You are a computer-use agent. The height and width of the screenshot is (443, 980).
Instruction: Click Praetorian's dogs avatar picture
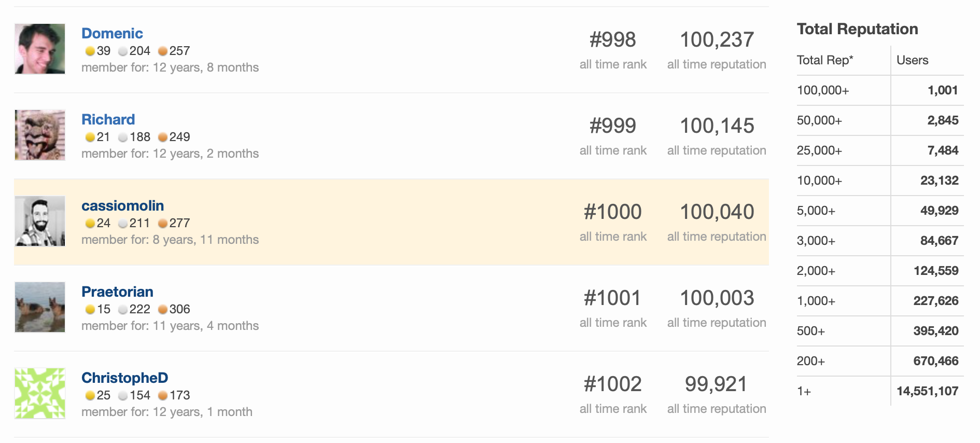40,307
